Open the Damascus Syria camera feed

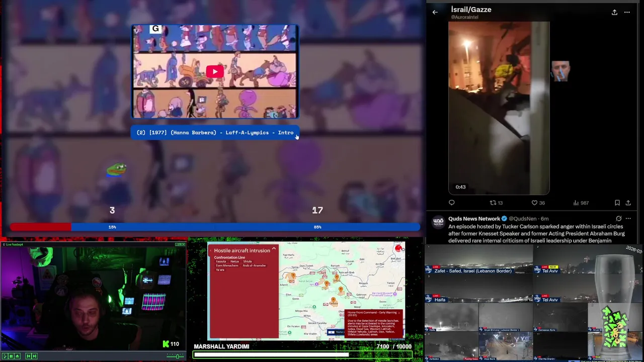[559, 317]
